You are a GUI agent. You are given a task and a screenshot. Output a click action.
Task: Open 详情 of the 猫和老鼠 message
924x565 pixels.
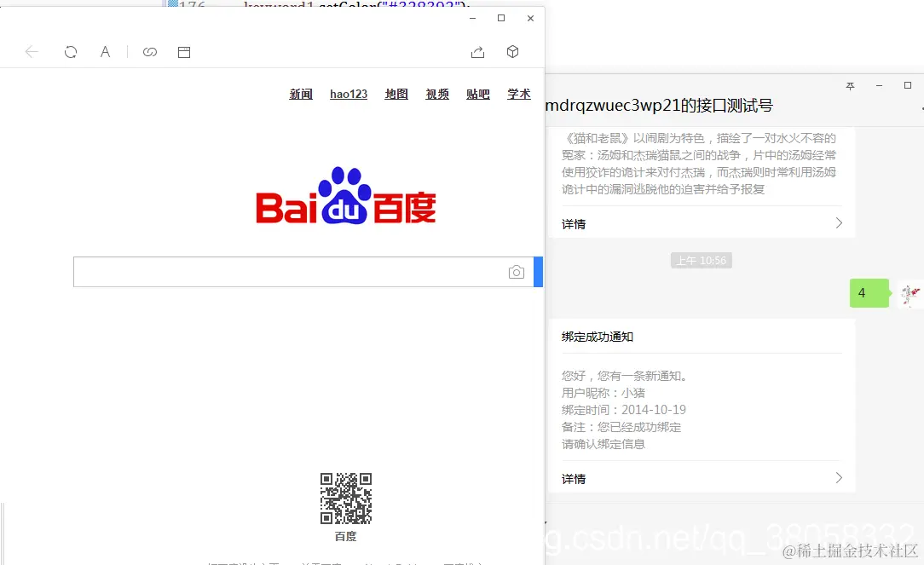pos(574,224)
